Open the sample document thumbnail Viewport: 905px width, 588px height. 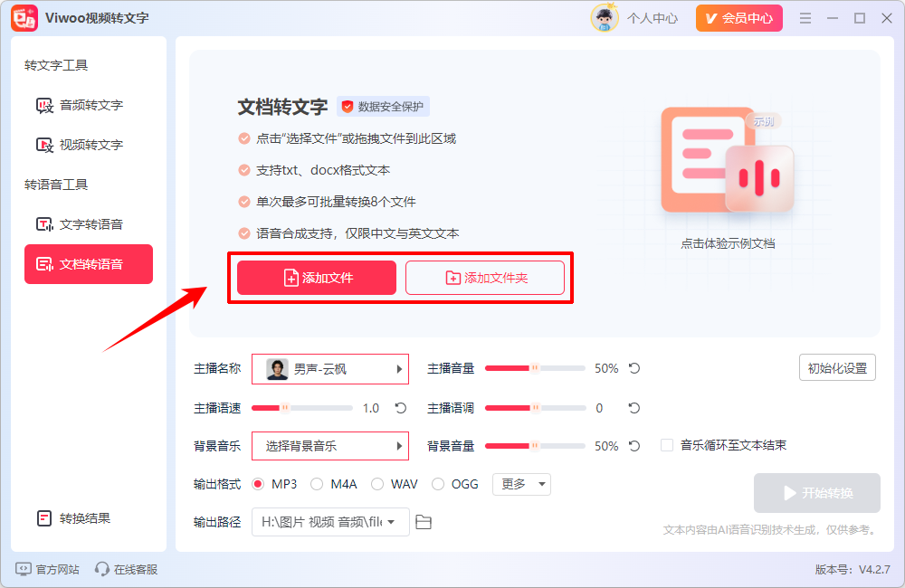coord(728,160)
